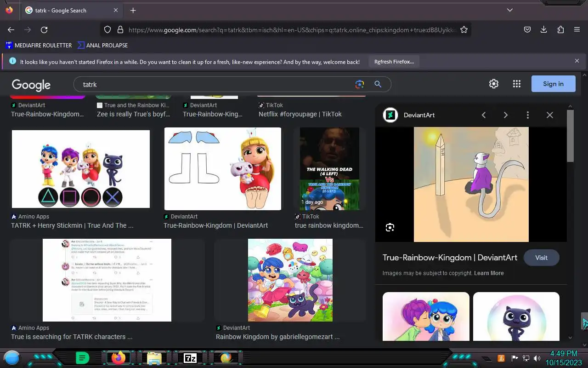This screenshot has height=368, width=588.
Task: Open the boots and princess doll thumbnail
Action: [x=223, y=169]
